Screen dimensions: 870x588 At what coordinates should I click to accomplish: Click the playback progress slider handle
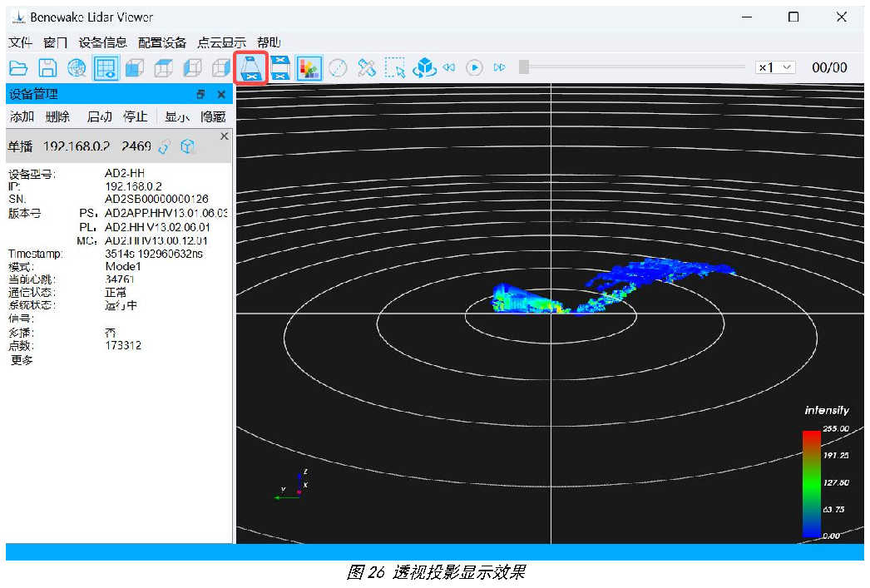point(524,67)
